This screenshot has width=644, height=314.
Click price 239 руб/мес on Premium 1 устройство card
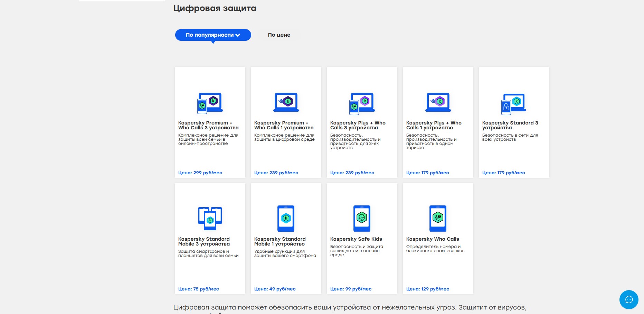pyautogui.click(x=276, y=173)
